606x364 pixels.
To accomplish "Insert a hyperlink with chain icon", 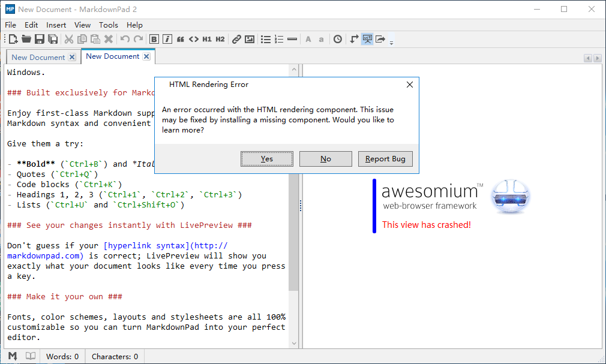I will pyautogui.click(x=236, y=39).
